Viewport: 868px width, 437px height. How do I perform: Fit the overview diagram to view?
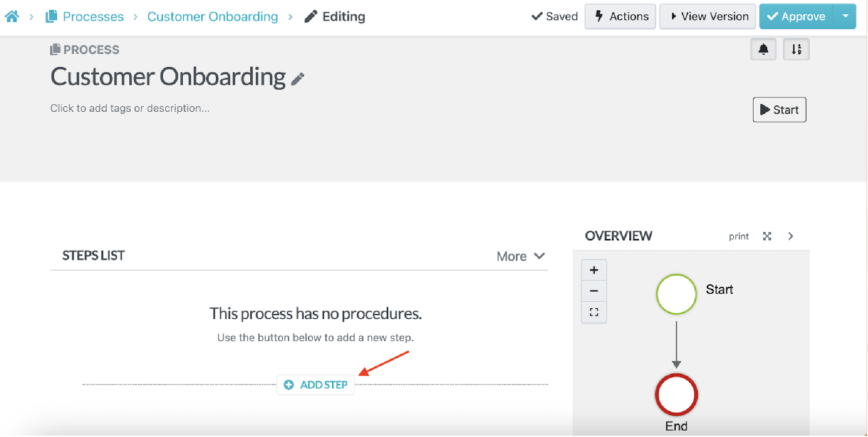click(594, 312)
